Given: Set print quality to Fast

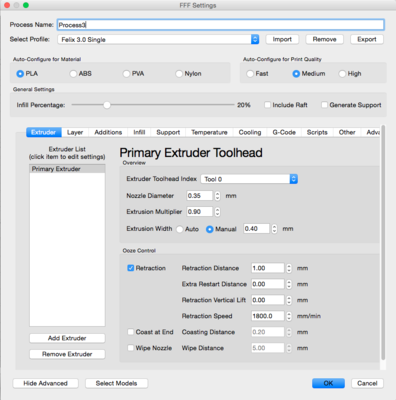Looking at the screenshot, I should [250, 74].
